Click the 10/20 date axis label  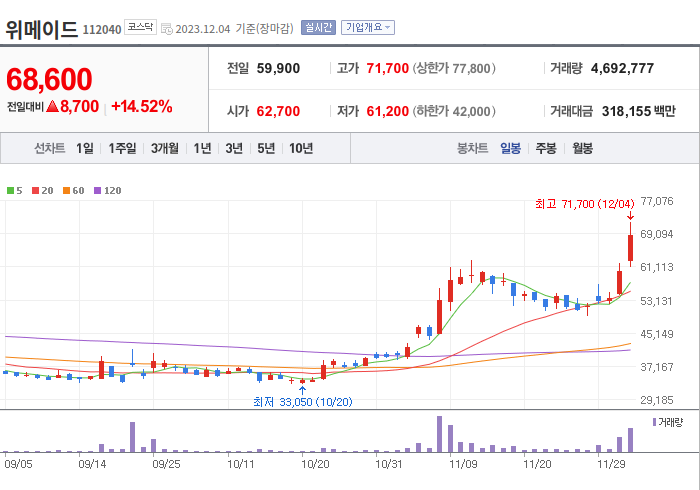(x=315, y=464)
